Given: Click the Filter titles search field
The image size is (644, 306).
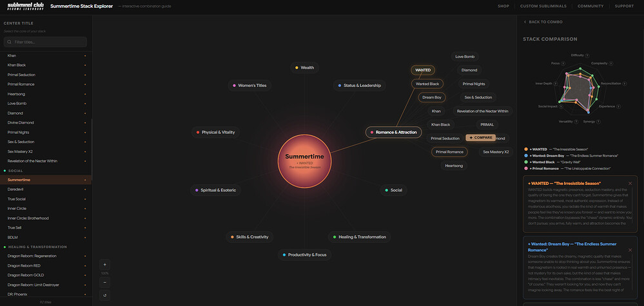Looking at the screenshot, I should tap(45, 42).
